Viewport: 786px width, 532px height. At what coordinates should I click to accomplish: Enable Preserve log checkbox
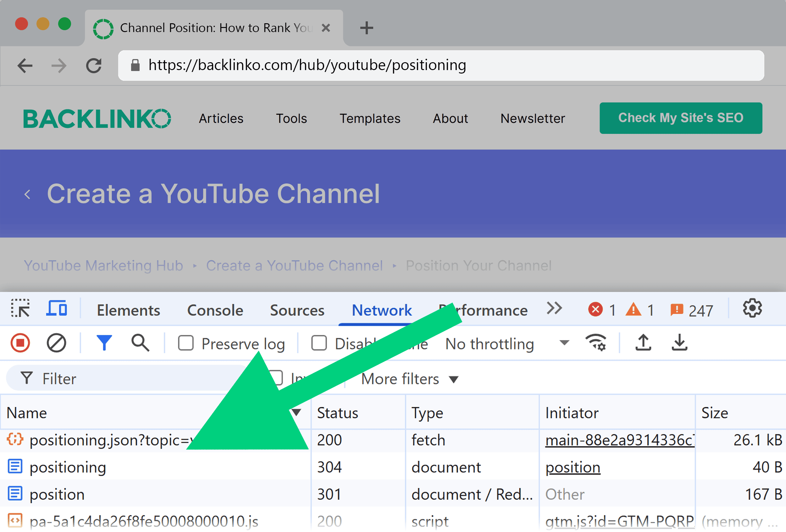(x=186, y=343)
